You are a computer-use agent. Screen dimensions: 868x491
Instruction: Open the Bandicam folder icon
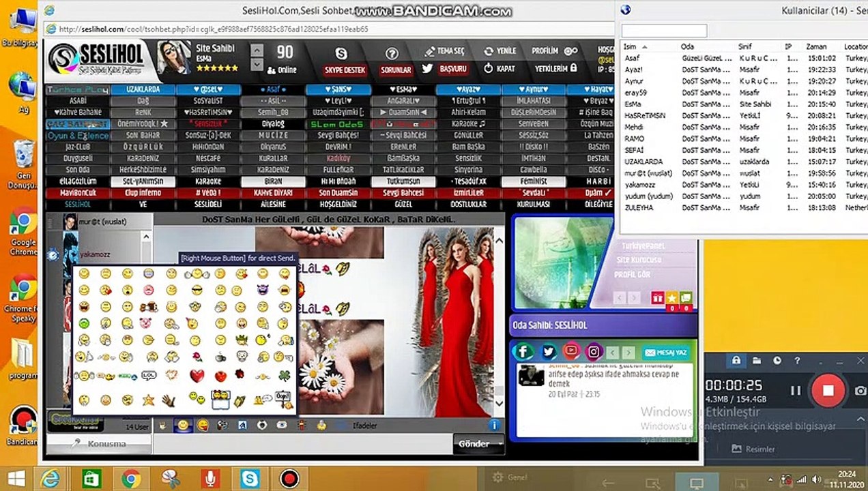point(757,361)
